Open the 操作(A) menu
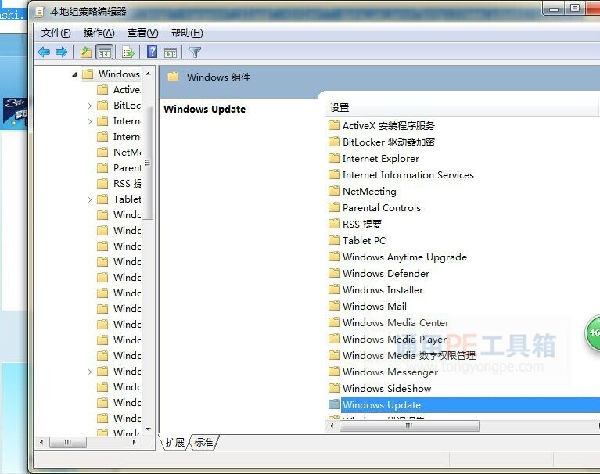The image size is (600, 474). click(99, 33)
